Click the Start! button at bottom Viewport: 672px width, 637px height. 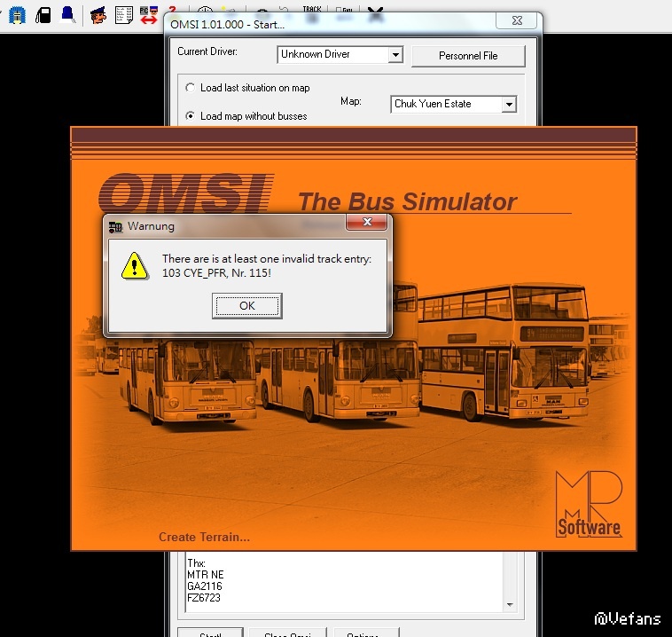point(210,633)
